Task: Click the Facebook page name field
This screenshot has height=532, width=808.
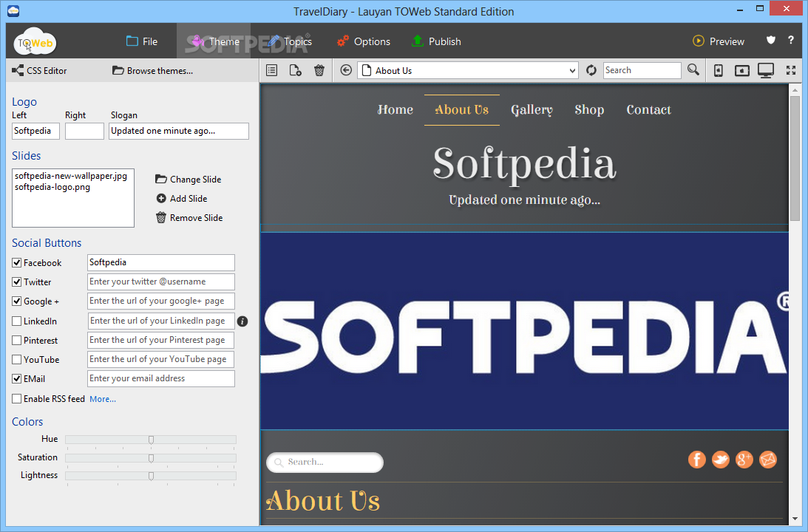Action: click(160, 262)
